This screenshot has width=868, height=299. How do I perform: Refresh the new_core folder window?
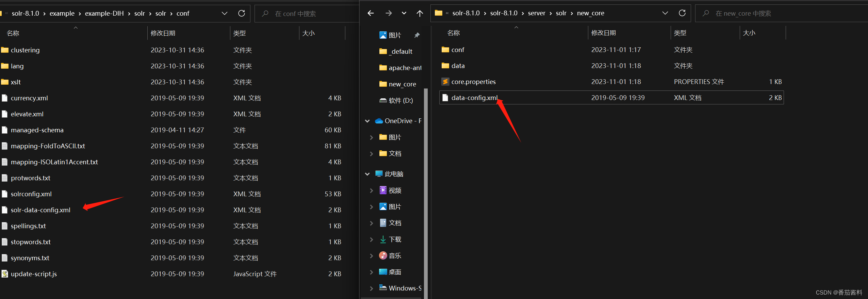[682, 13]
